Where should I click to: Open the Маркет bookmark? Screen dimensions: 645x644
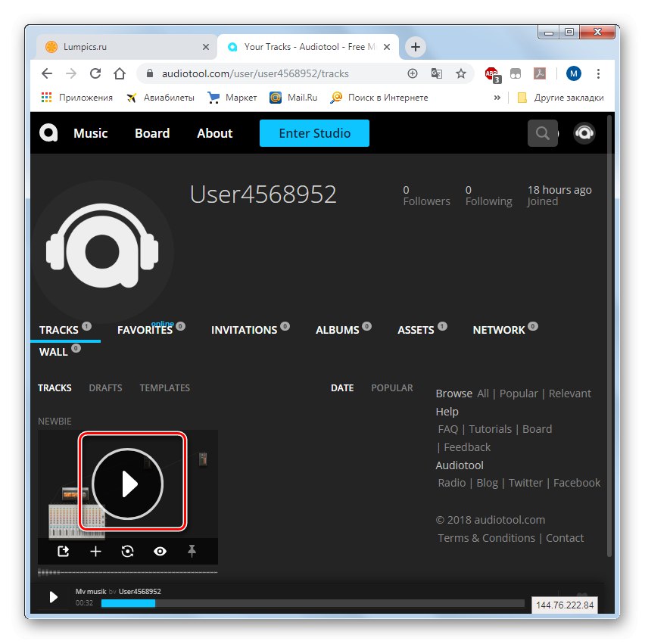232,98
